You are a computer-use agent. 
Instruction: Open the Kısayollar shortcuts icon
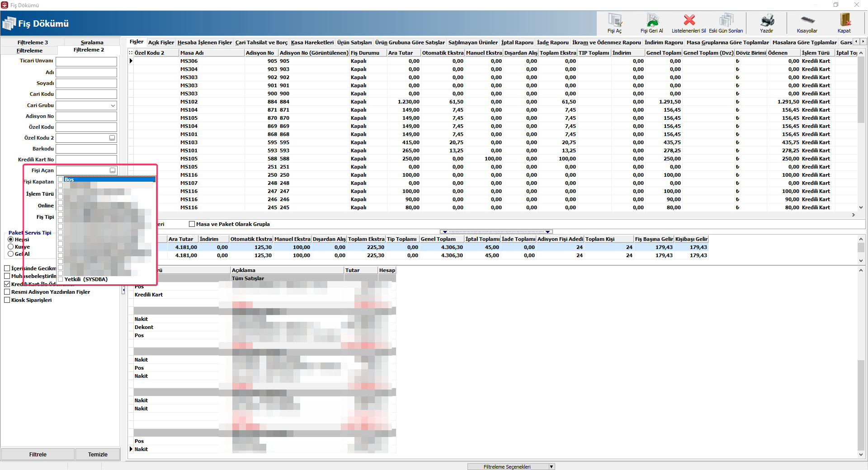[807, 21]
